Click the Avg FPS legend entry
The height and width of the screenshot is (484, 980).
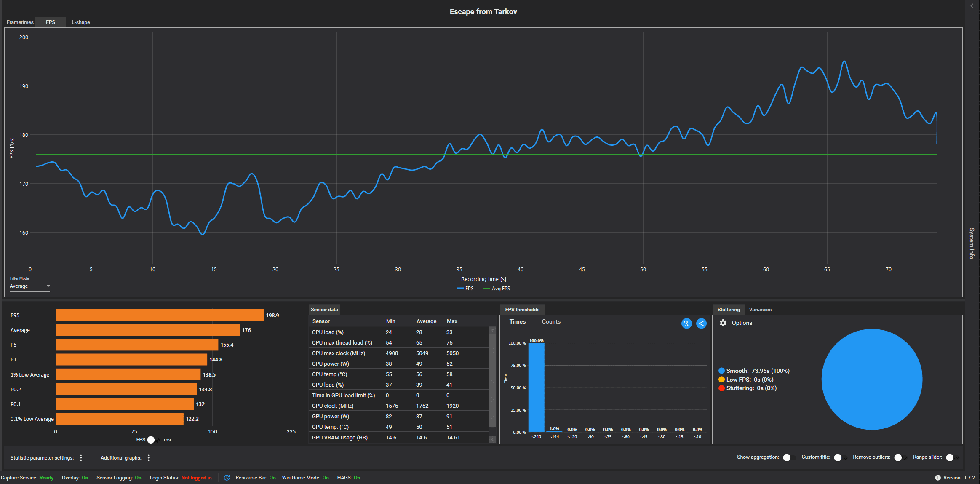click(497, 289)
